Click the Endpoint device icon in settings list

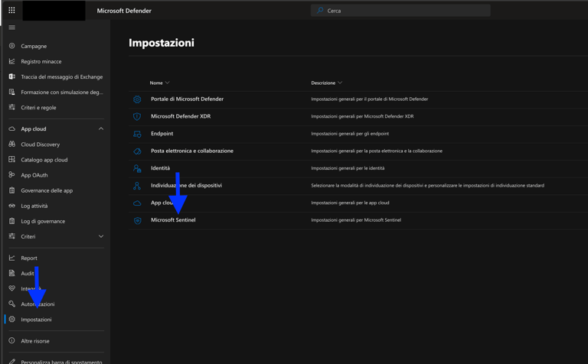(137, 134)
